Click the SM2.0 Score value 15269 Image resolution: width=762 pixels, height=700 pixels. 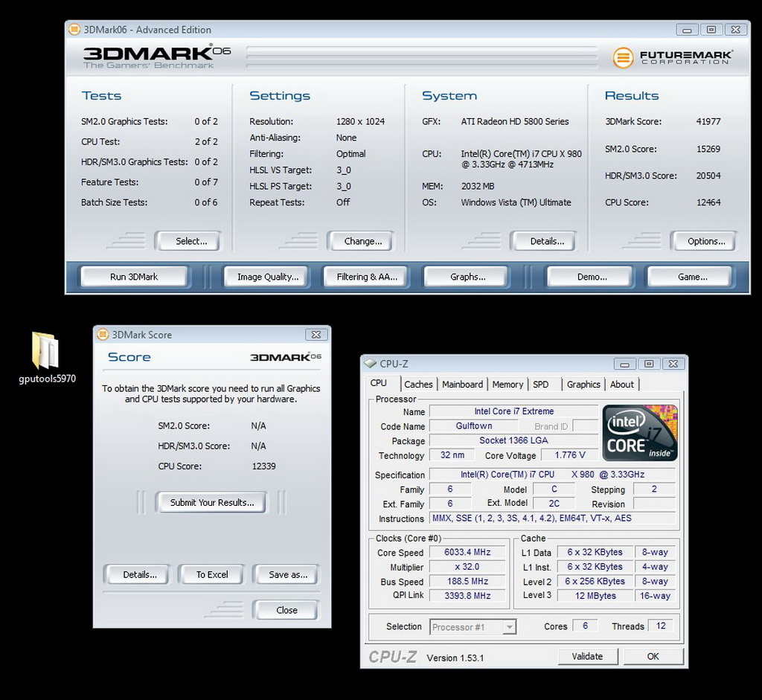pos(708,149)
